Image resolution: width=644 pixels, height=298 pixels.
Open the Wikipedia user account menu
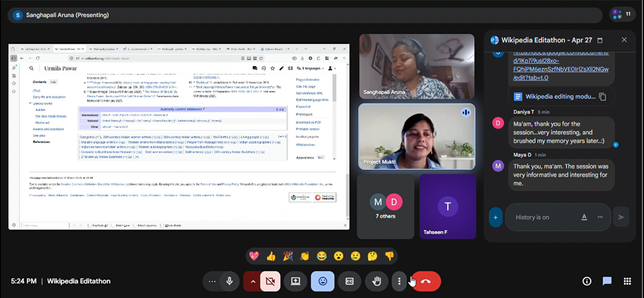coord(332,68)
